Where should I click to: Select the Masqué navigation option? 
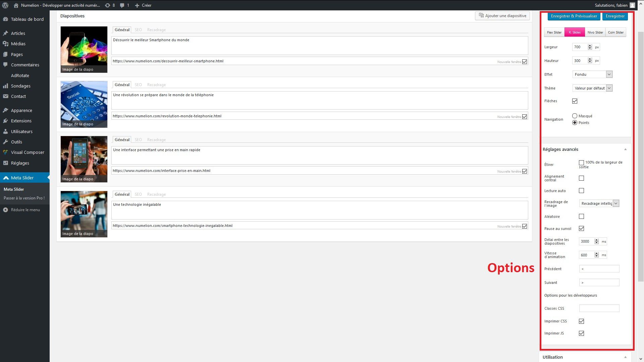575,116
